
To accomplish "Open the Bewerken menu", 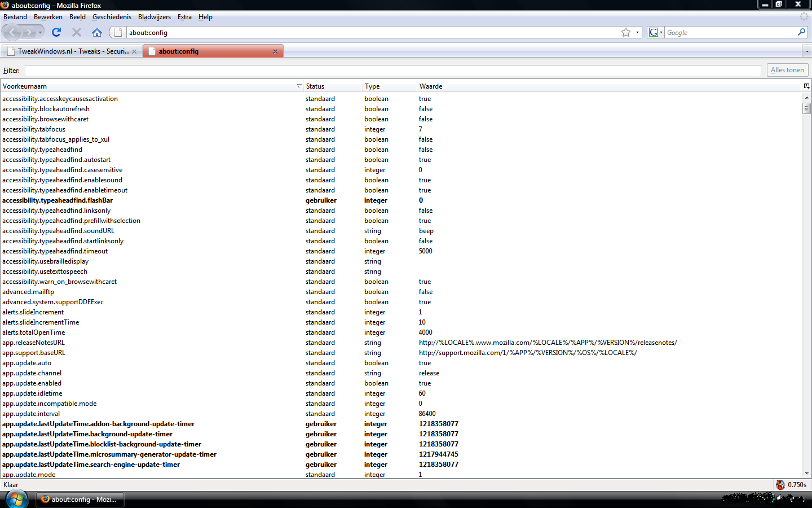I will [48, 17].
